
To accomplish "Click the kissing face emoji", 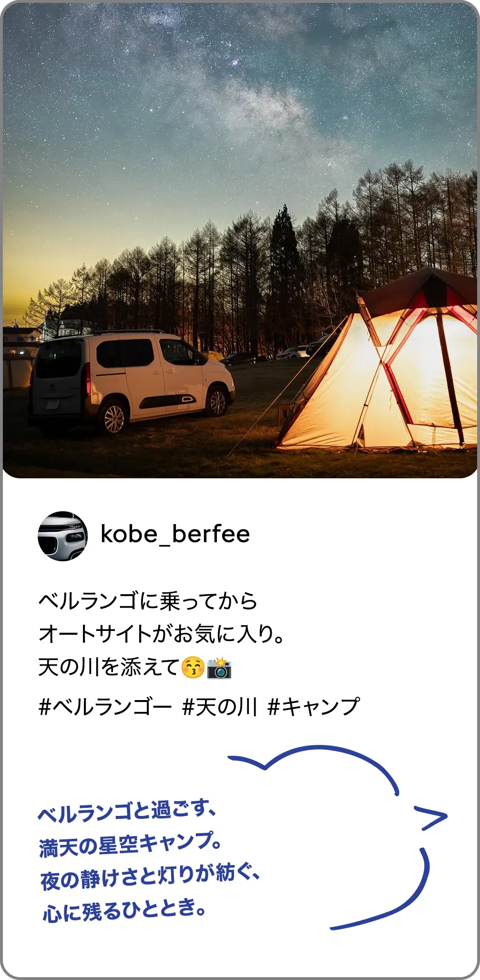I will pyautogui.click(x=193, y=668).
